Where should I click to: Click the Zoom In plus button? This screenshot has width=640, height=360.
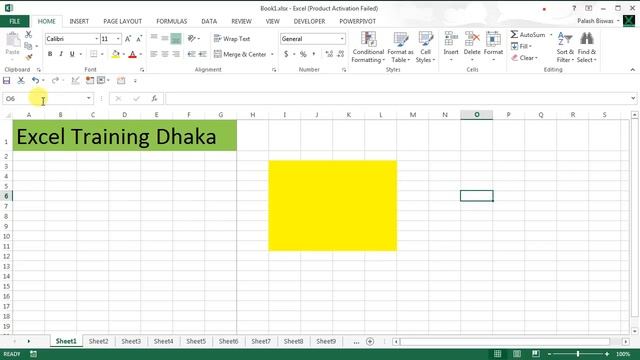coord(607,354)
